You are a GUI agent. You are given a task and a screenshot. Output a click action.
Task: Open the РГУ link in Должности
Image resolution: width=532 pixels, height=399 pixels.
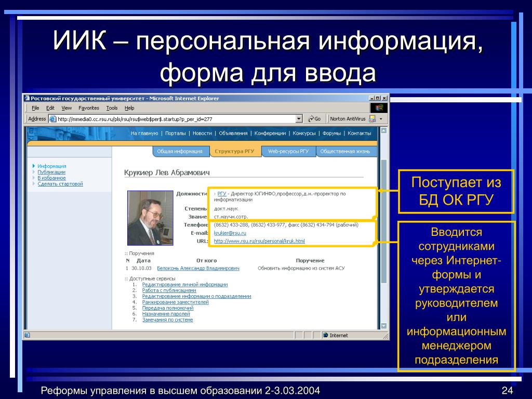pos(221,194)
